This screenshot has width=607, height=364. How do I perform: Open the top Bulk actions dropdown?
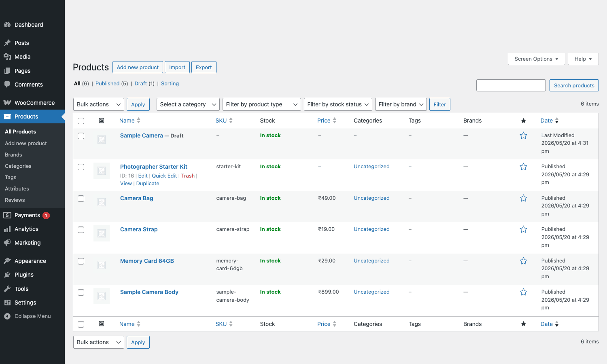99,104
